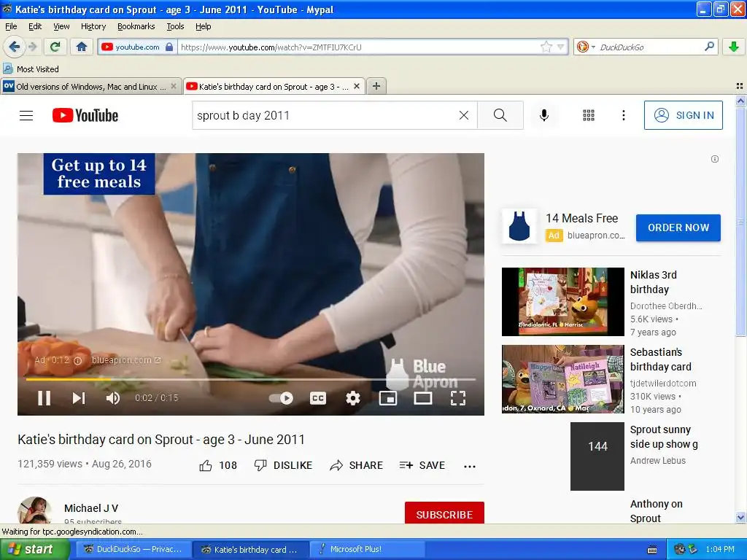Open the Bookmarks menu
The height and width of the screenshot is (560, 747).
136,26
